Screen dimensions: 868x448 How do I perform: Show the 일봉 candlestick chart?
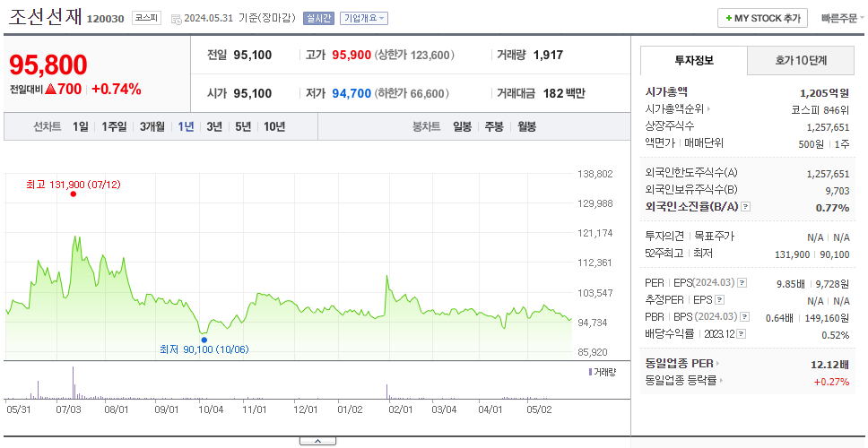[462, 126]
